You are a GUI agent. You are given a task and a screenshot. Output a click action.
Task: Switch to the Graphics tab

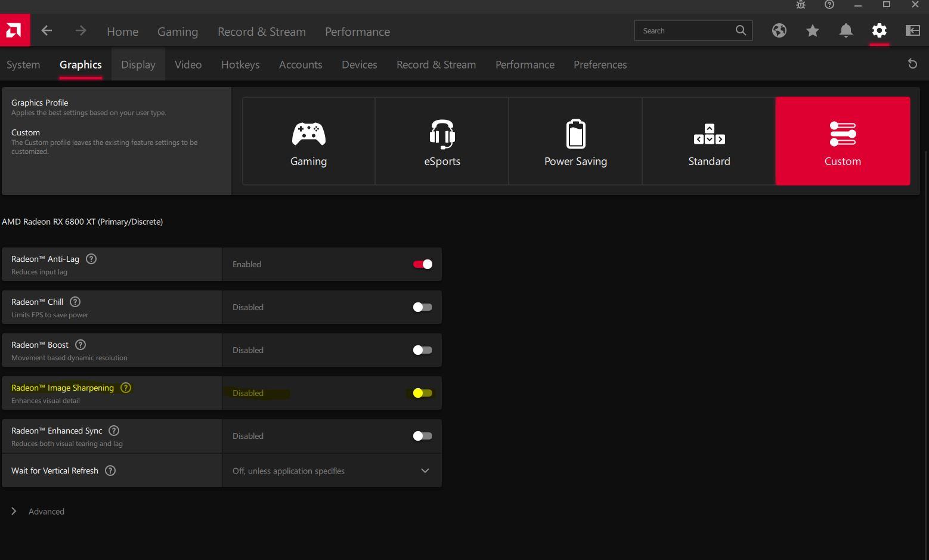tap(80, 64)
